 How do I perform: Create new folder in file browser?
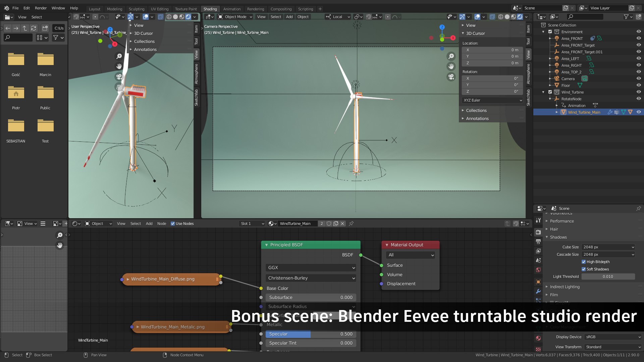(45, 28)
